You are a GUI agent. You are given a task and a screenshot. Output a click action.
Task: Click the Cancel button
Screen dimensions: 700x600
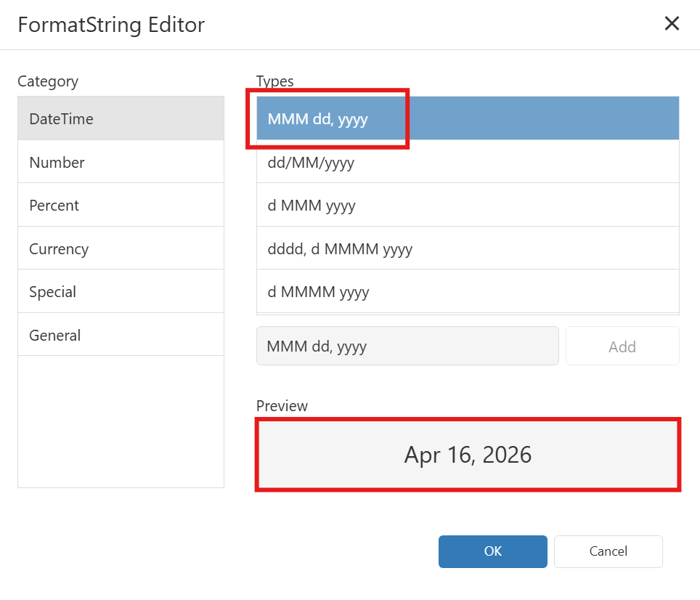[x=608, y=551]
